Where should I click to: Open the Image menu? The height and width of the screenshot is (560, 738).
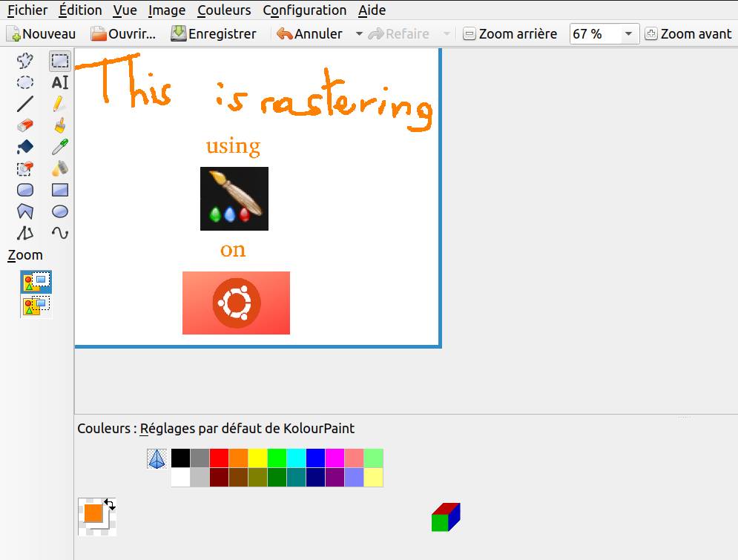(x=167, y=10)
